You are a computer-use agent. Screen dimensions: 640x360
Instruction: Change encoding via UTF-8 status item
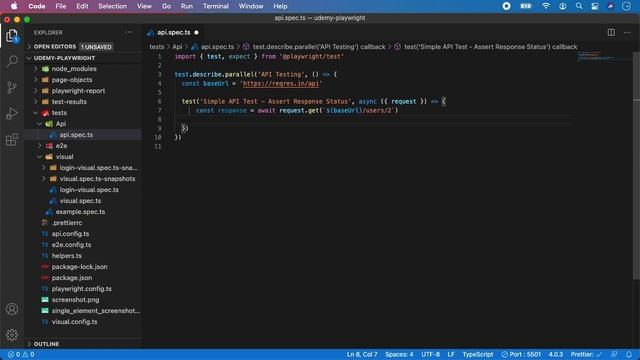[x=430, y=354]
